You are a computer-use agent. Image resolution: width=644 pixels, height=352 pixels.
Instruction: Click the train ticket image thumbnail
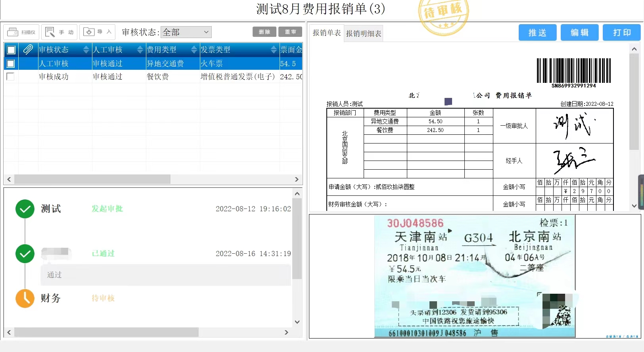pos(475,276)
